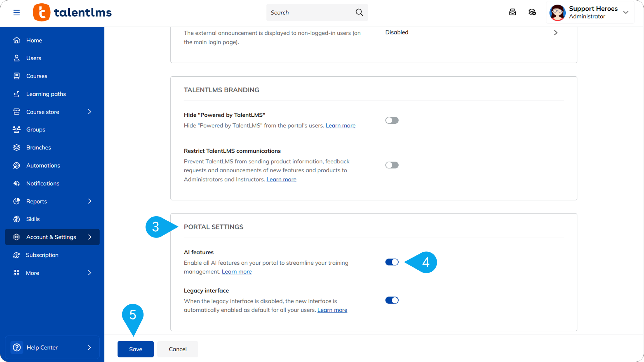This screenshot has width=644, height=362.
Task: Open the Help Center icon
Action: click(17, 347)
